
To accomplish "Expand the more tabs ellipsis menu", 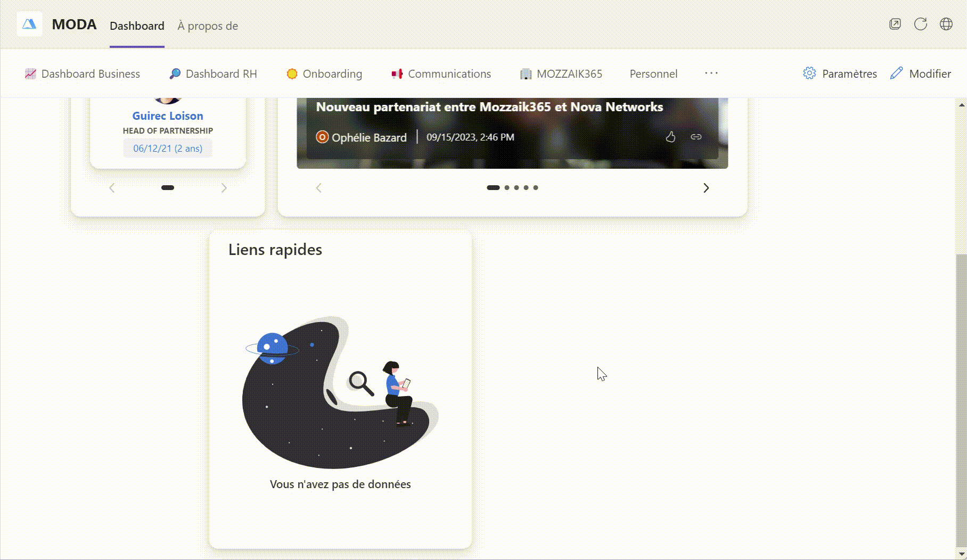I will pyautogui.click(x=711, y=73).
